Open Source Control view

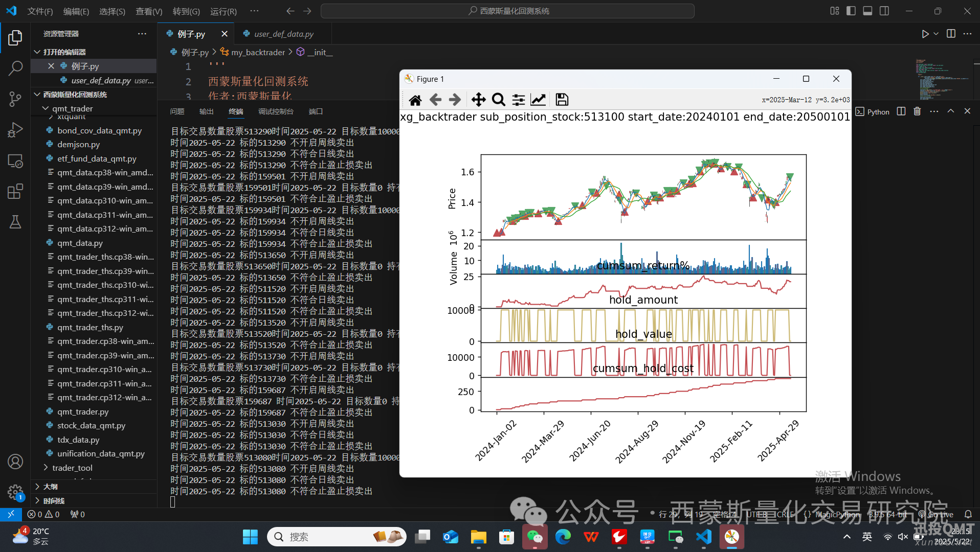pyautogui.click(x=15, y=99)
